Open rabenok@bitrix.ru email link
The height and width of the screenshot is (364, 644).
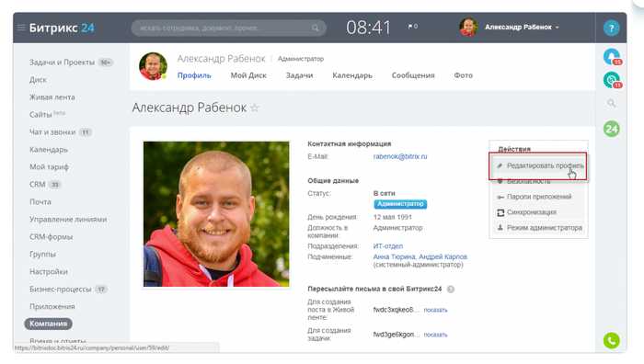[x=400, y=156]
